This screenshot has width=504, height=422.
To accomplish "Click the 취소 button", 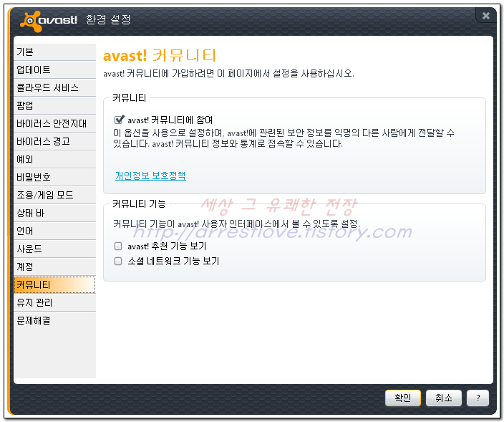I will [444, 398].
